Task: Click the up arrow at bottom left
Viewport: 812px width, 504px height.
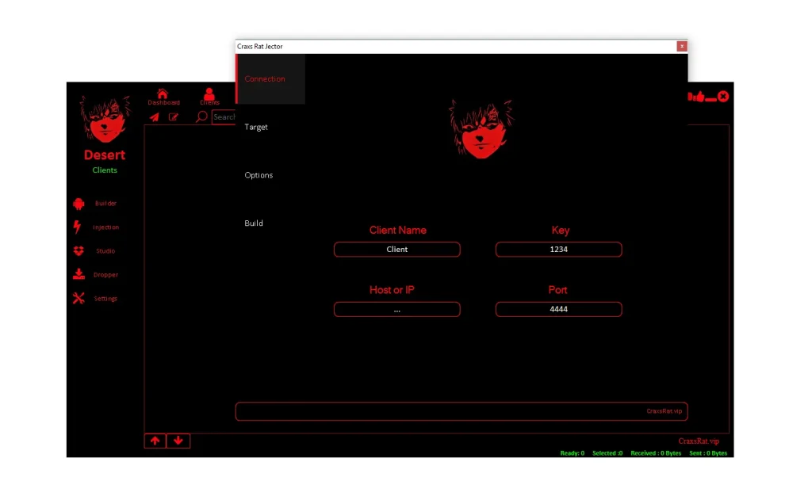Action: [155, 441]
